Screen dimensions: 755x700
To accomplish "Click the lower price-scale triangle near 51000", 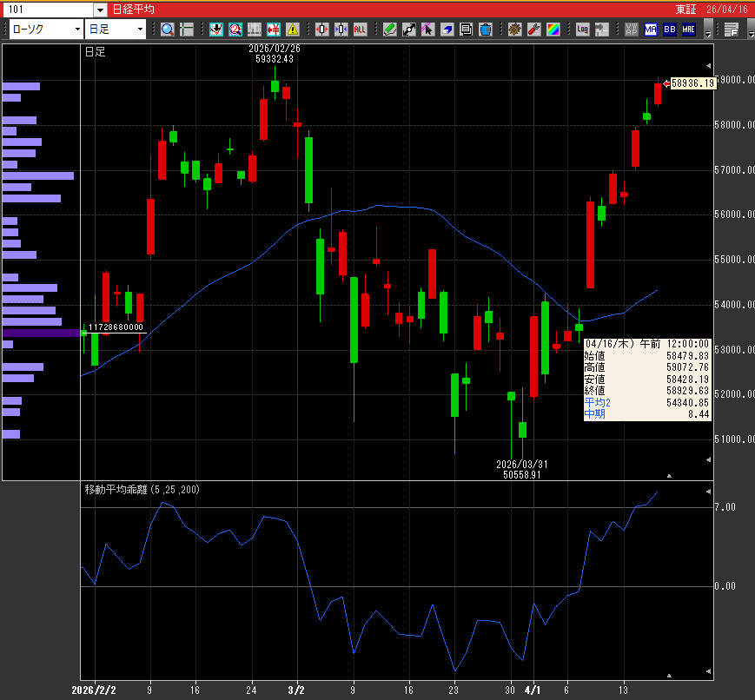I will pos(708,459).
